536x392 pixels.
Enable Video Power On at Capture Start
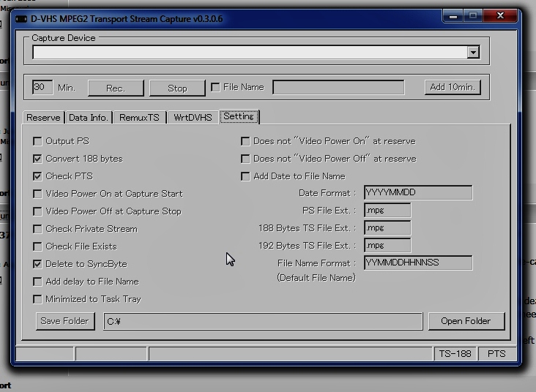(37, 194)
